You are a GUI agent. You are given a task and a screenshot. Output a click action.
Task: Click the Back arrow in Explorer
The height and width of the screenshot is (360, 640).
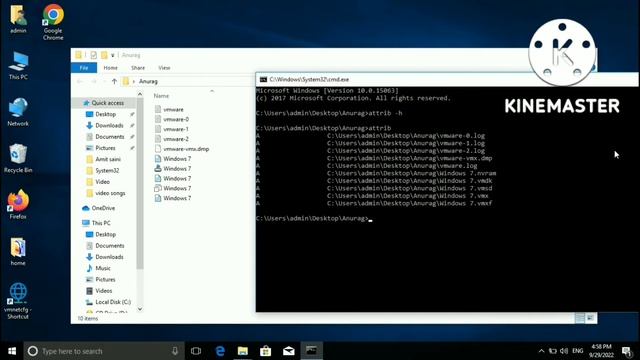coord(80,81)
